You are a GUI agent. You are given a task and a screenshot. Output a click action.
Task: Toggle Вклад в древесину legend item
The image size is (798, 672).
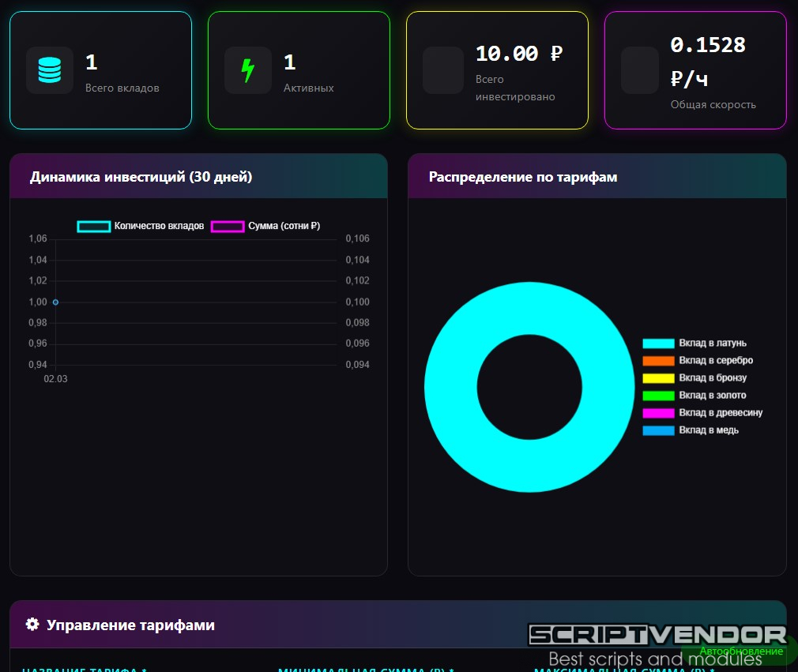pos(702,413)
